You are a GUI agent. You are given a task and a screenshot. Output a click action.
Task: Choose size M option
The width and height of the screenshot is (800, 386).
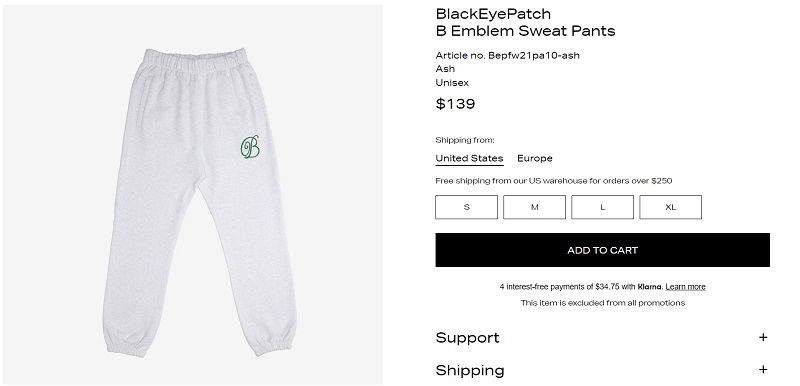(534, 207)
